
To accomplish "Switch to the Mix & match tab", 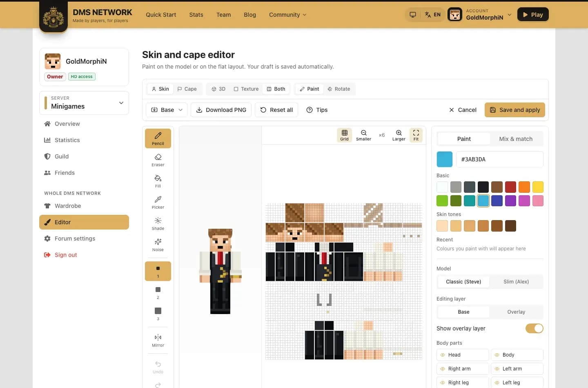I will [516, 139].
